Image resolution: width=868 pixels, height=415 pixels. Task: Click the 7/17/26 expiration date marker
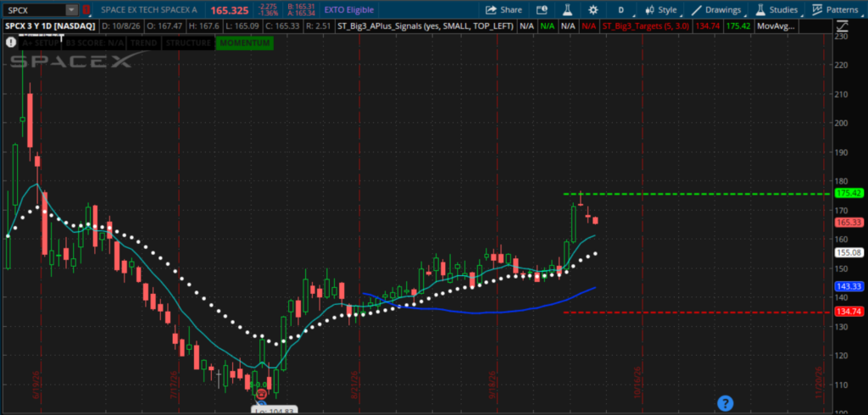(x=173, y=386)
